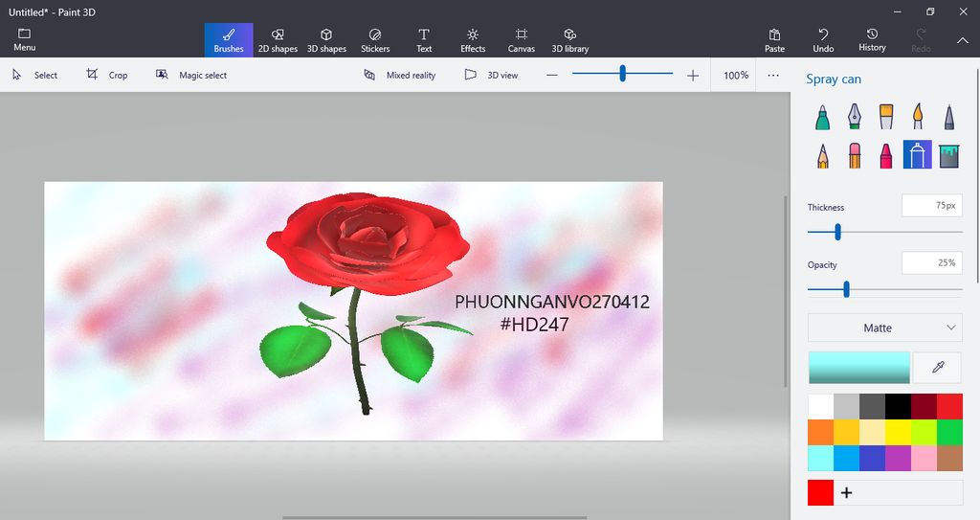
Task: Select the Eraser tool
Action: coord(855,155)
